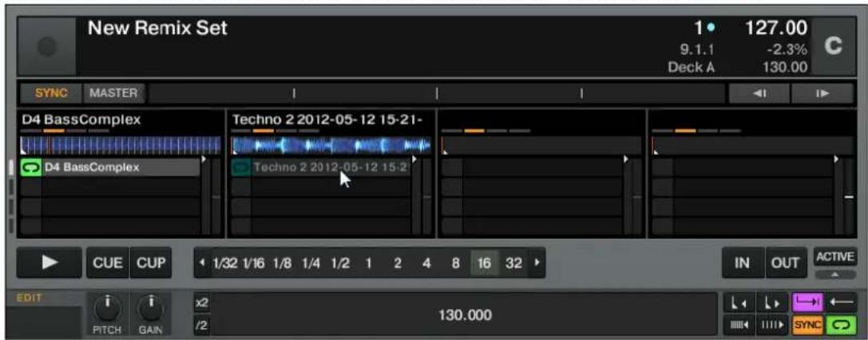This screenshot has width=868, height=340.
Task: Select Techno 2 2012-05-12 sample cell
Action: (331, 167)
